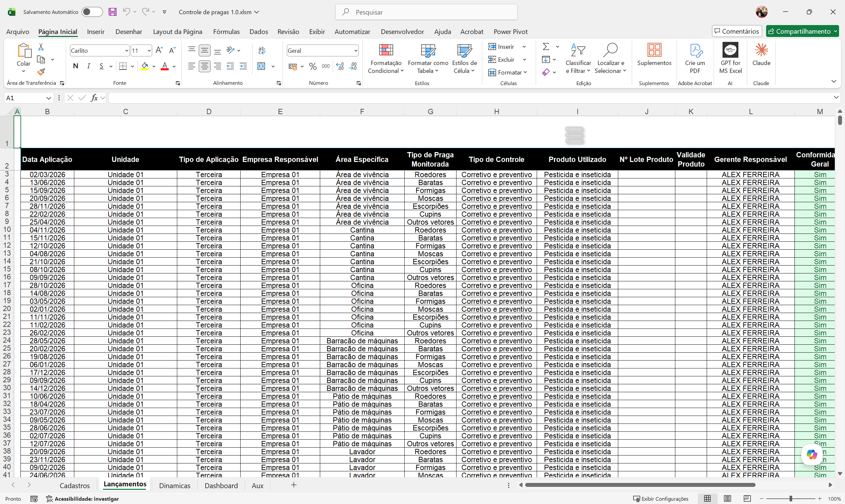Screen dimensions: 845x504
Task: Click the Redo arrow icon
Action: tap(145, 12)
